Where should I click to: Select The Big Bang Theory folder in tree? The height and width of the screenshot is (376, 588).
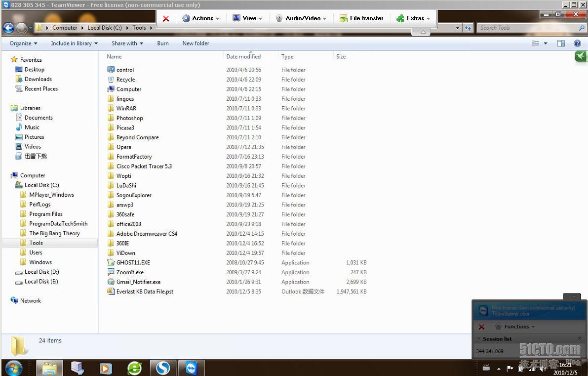(50, 233)
